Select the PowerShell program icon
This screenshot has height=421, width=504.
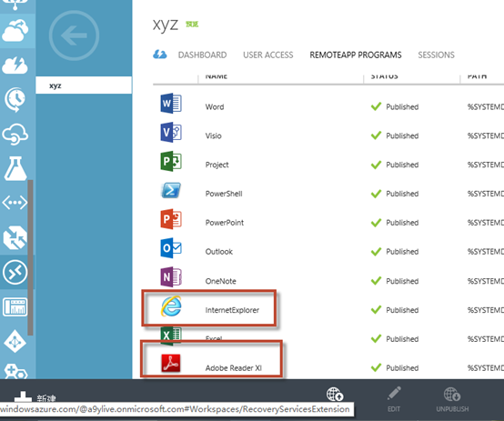coord(171,190)
